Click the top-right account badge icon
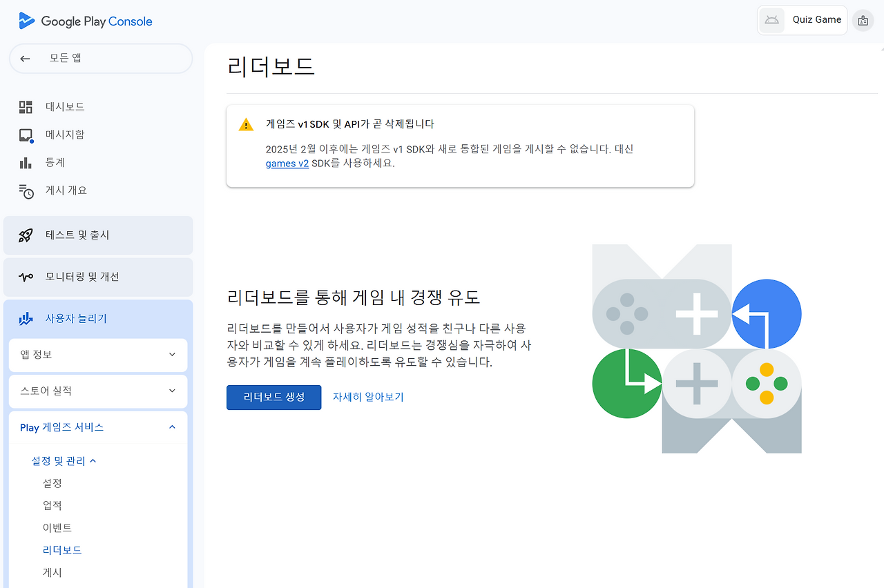Screen dimensions: 884x588 pyautogui.click(x=863, y=21)
